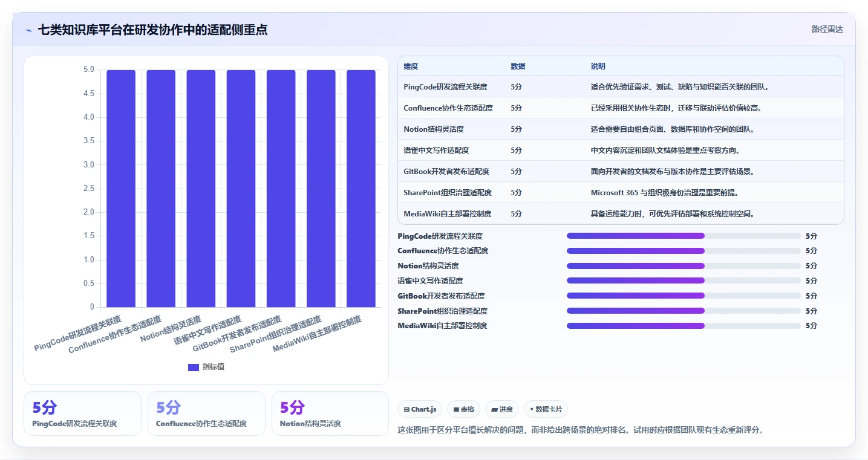
Task: Click the MediaWiki自主部署控制度 progress bar
Action: click(x=684, y=326)
